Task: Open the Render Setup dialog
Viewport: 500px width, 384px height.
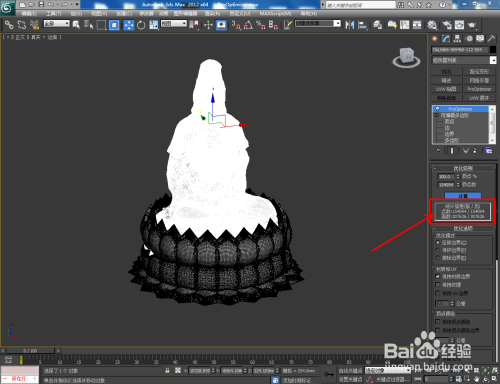Action: 447,25
